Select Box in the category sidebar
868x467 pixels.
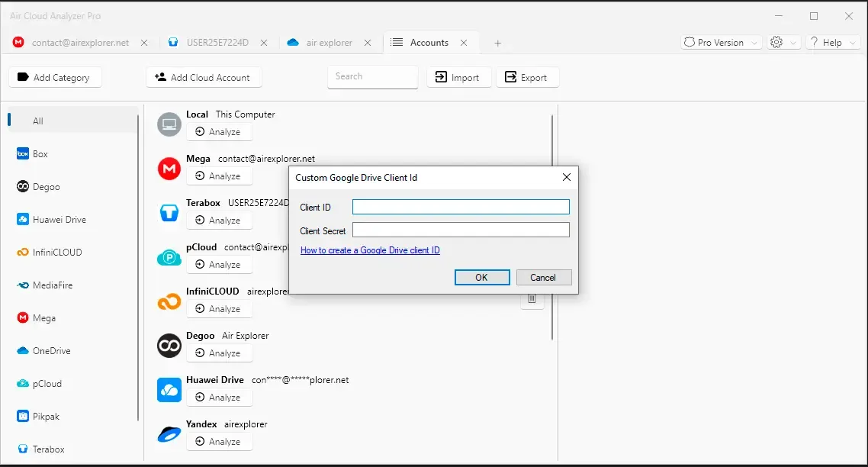tap(72, 154)
